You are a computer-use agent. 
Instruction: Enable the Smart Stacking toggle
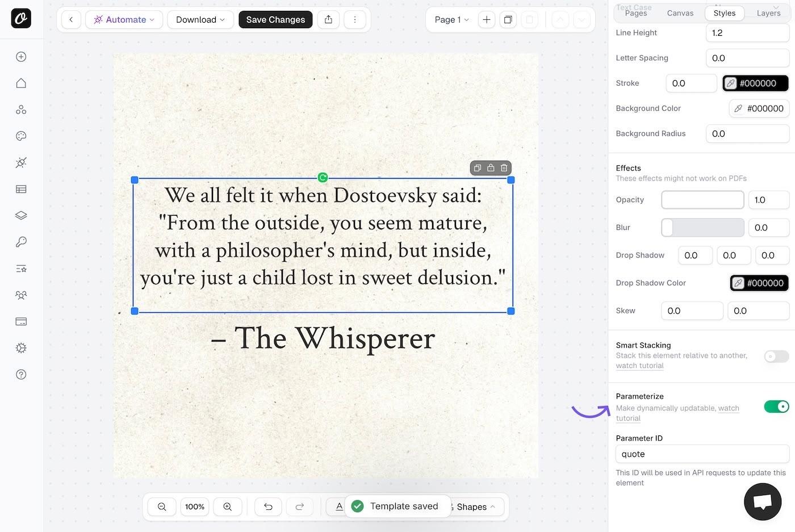[x=776, y=357]
